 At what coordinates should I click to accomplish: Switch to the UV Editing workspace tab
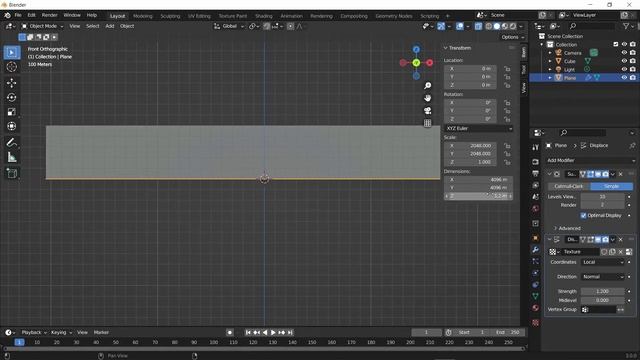coord(199,16)
